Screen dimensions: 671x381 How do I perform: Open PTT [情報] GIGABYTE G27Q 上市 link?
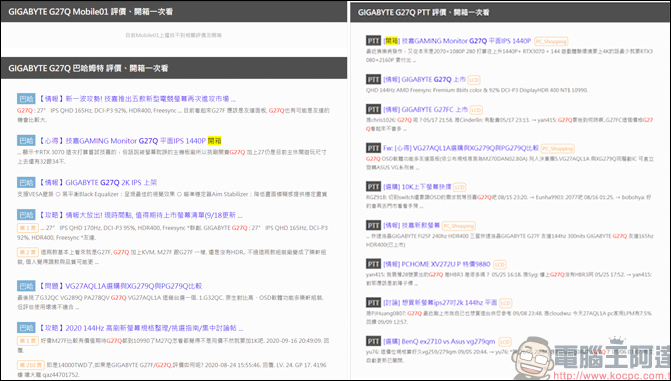(425, 80)
